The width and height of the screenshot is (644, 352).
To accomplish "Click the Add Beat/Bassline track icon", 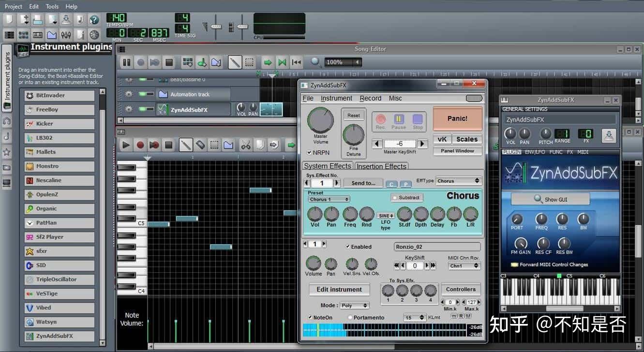I will (187, 62).
